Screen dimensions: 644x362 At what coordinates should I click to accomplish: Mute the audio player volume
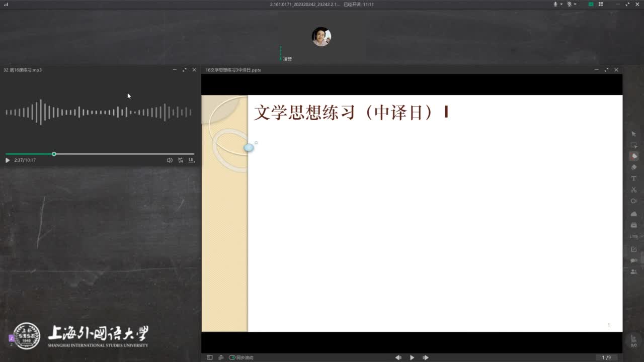(x=170, y=160)
